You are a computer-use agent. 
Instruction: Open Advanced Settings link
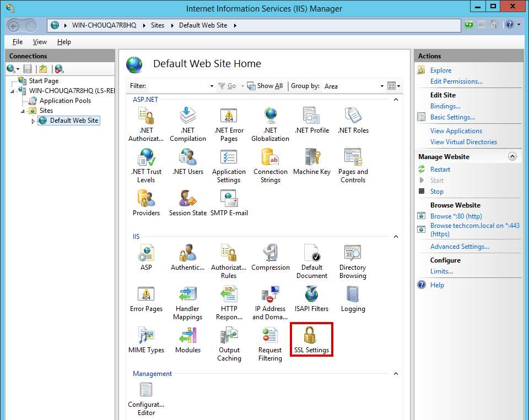pos(460,247)
